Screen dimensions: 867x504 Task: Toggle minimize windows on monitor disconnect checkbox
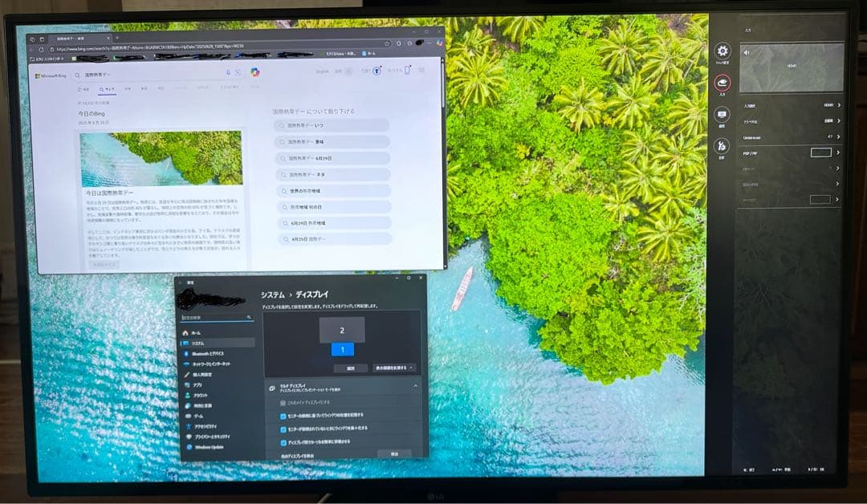point(283,429)
